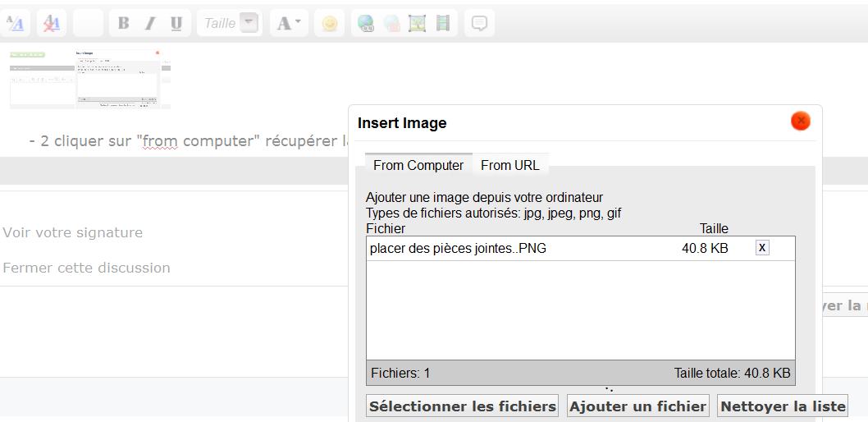Toggle italic formatting
The width and height of the screenshot is (868, 422).
pos(149,23)
